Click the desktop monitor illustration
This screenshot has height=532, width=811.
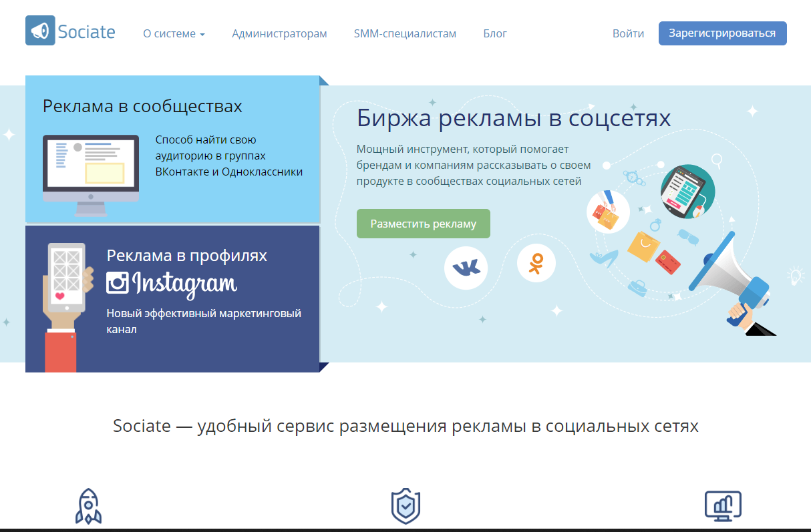point(91,176)
